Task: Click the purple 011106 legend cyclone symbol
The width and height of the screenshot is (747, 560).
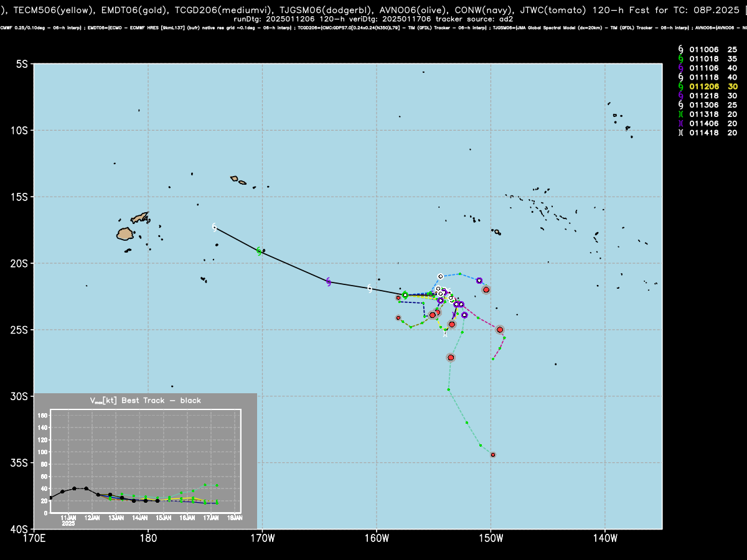Action: [x=681, y=68]
